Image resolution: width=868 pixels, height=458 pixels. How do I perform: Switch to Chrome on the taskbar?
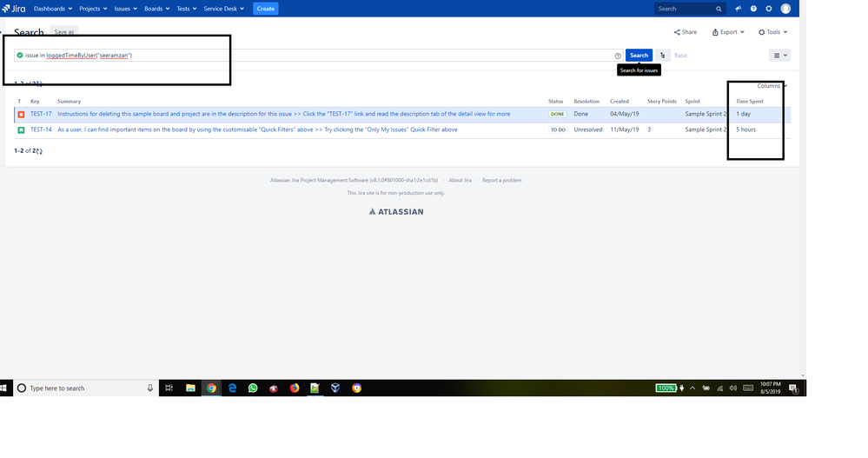click(211, 388)
